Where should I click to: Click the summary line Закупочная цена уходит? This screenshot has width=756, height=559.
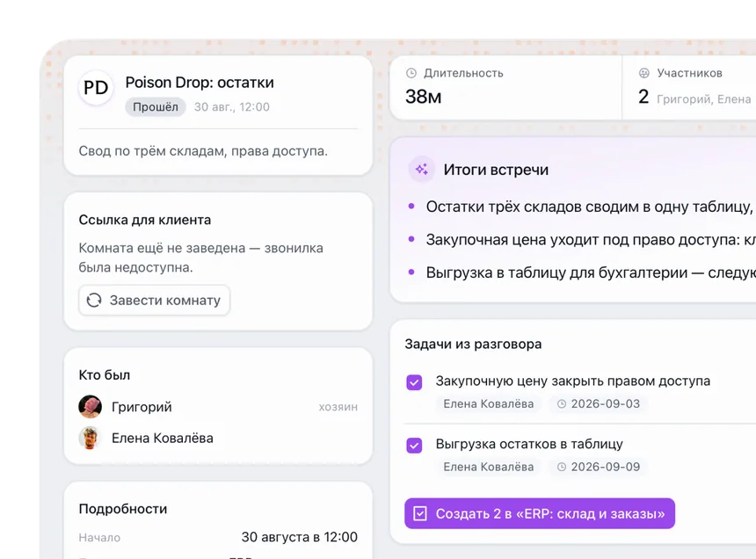(590, 239)
